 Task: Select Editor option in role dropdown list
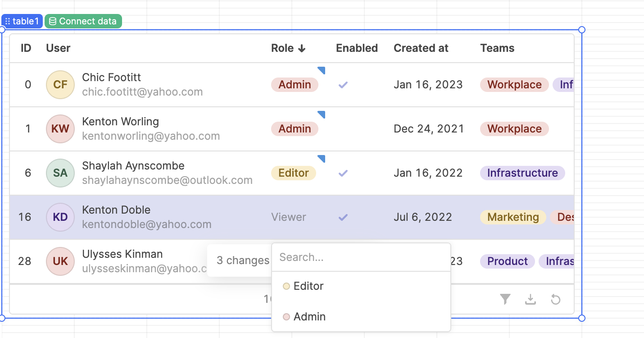(x=308, y=286)
